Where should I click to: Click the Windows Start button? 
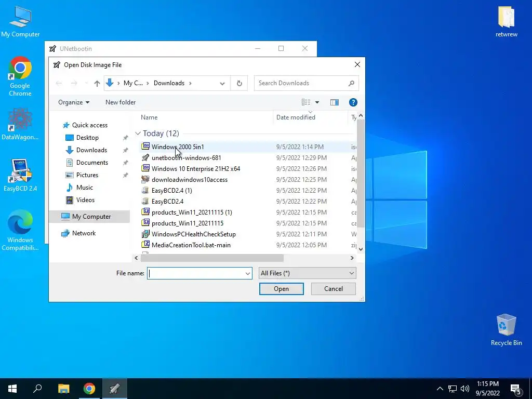pos(12,389)
